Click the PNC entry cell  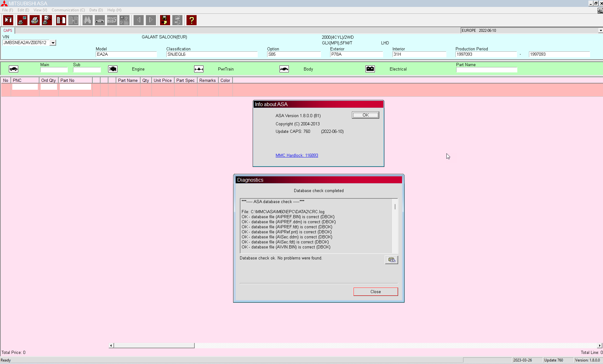pyautogui.click(x=25, y=87)
